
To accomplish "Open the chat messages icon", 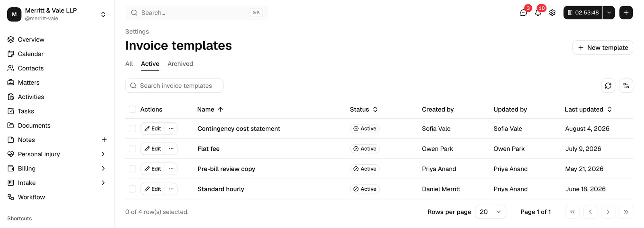I will (523, 13).
